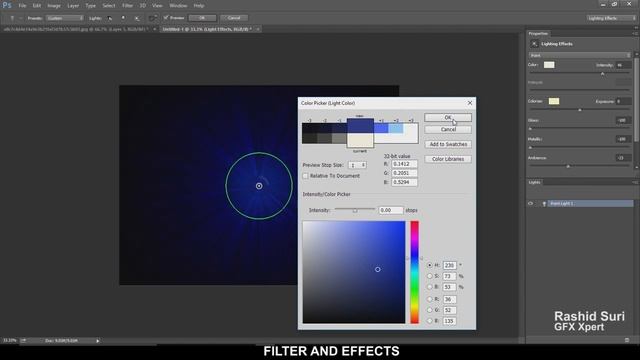
Task: Open the Edit menu
Action: 37,6
